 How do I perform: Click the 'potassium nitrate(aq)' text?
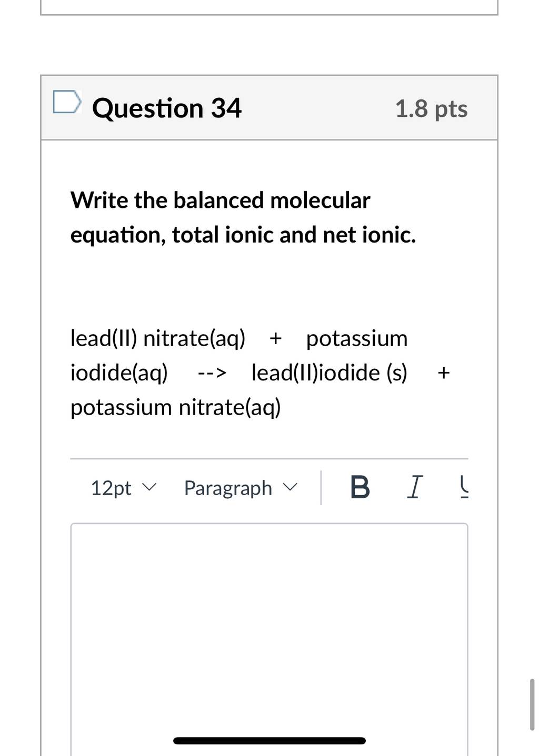tap(176, 407)
